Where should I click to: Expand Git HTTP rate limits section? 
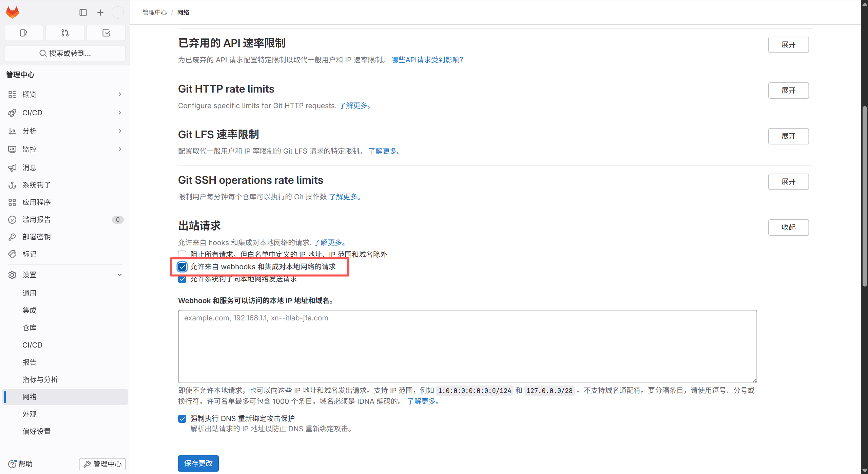click(x=788, y=91)
